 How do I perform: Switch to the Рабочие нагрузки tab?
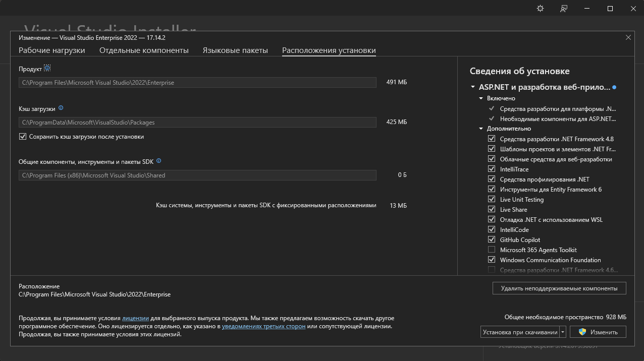pyautogui.click(x=52, y=50)
